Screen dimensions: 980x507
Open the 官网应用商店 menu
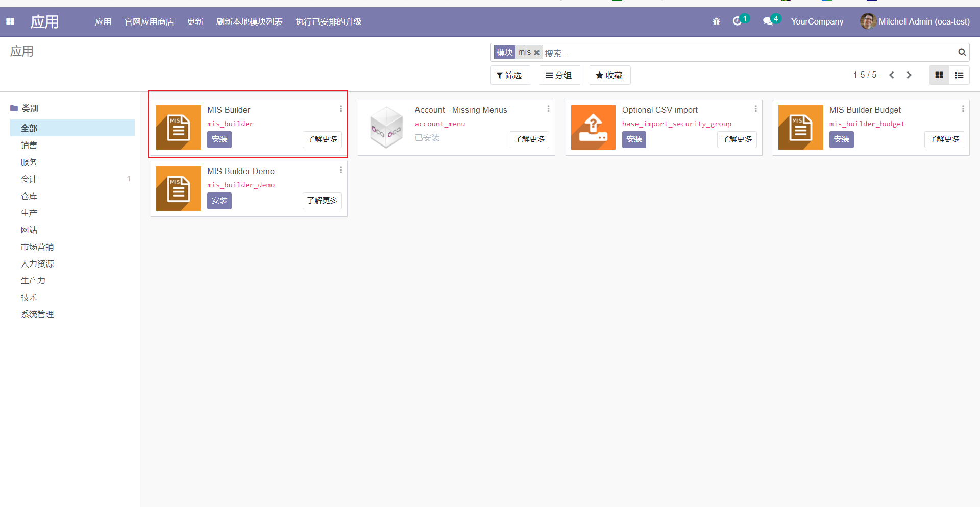tap(149, 21)
